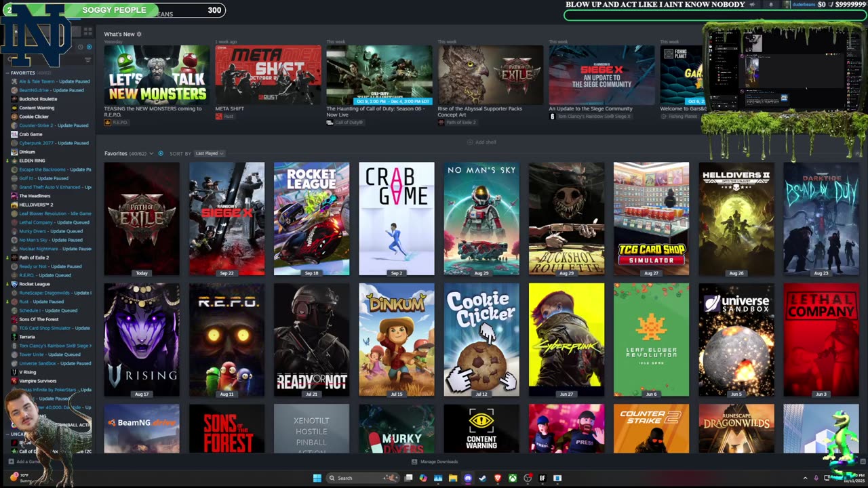Expand the Favorites shelf dropdown chevron
This screenshot has width=868, height=488.
pyautogui.click(x=151, y=154)
